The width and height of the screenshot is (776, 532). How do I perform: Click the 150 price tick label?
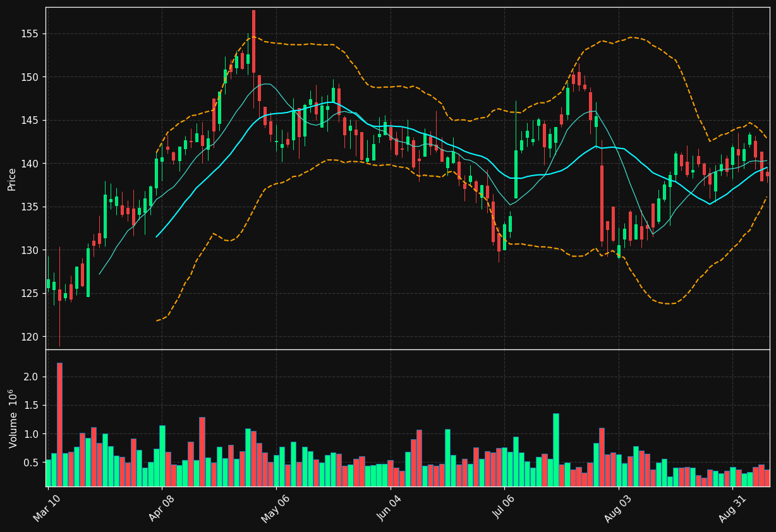point(31,77)
